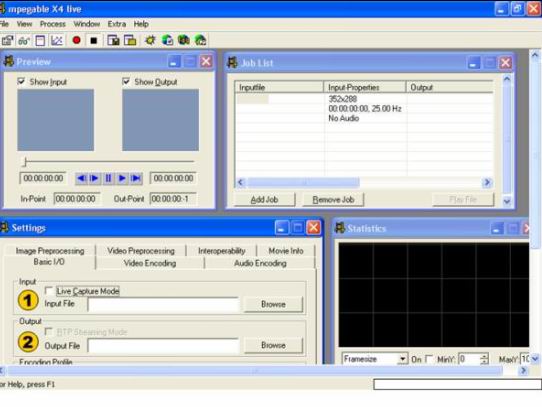Image resolution: width=542 pixels, height=407 pixels.
Task: Click the MinY value field
Action: click(x=469, y=359)
